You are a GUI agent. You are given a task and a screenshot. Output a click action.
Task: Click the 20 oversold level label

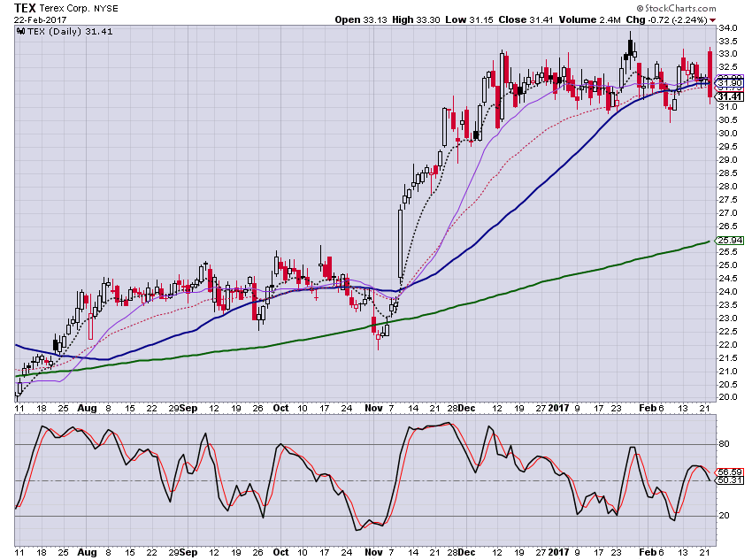coord(724,516)
